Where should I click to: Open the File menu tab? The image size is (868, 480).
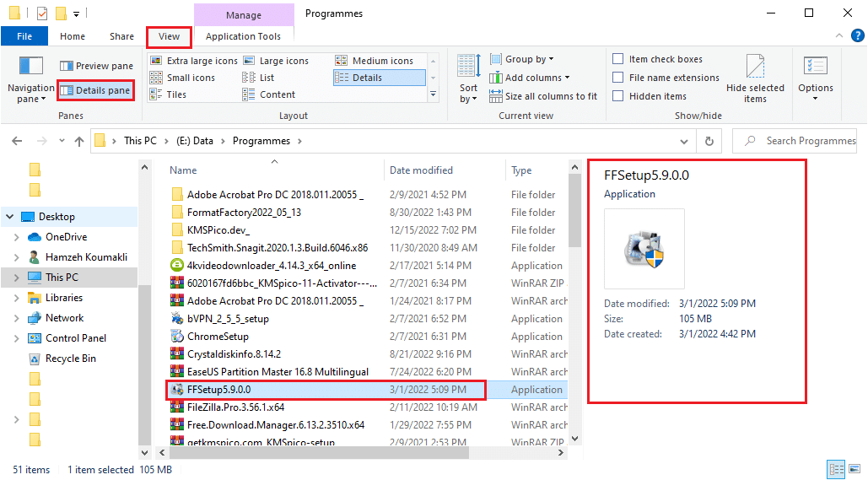click(24, 36)
